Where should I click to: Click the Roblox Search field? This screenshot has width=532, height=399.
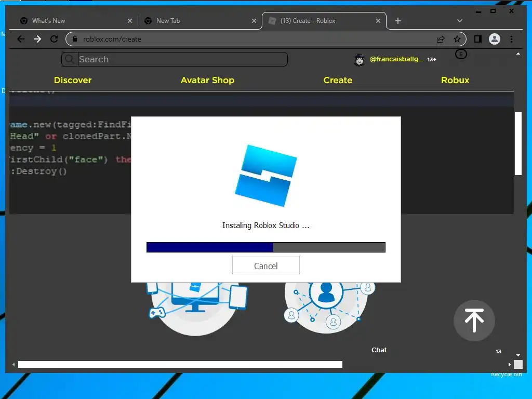[182, 59]
